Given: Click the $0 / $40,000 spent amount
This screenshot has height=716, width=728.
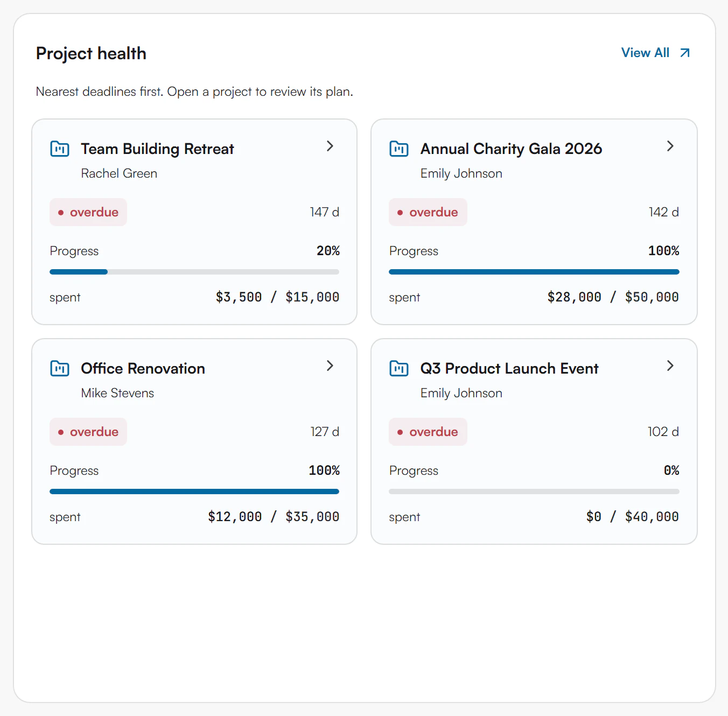Looking at the screenshot, I should click(633, 517).
